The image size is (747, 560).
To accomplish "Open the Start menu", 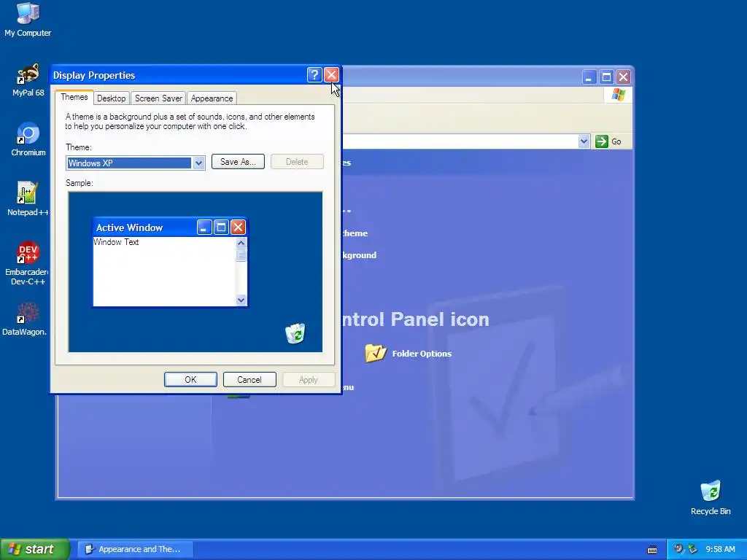I will [35, 549].
